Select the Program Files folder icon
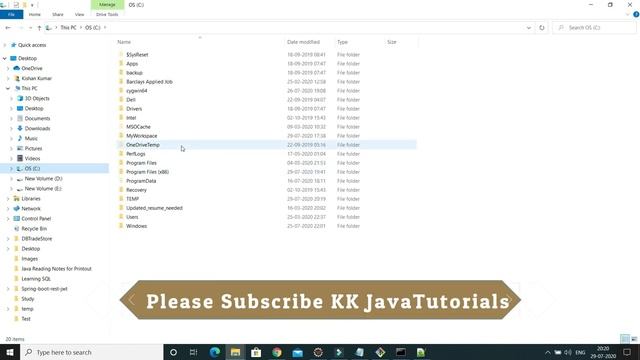This screenshot has width=640, height=360. click(121, 162)
